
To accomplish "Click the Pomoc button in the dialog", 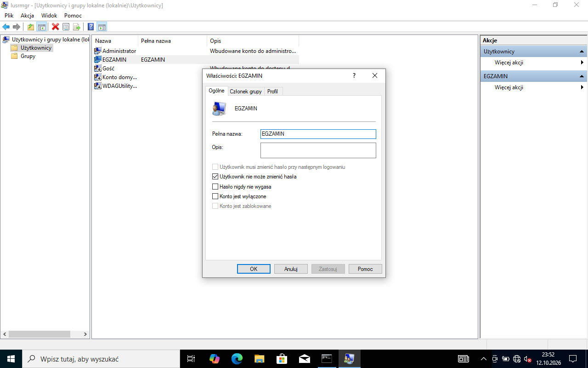I will [x=365, y=269].
